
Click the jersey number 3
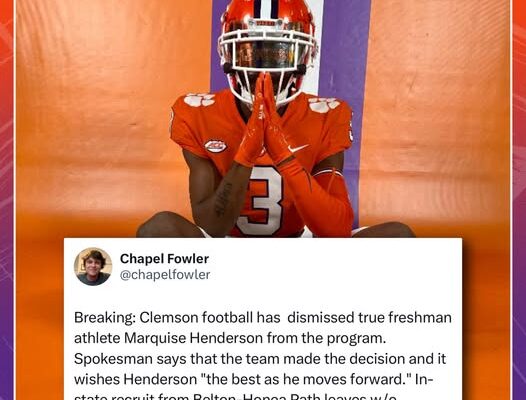coord(265,201)
